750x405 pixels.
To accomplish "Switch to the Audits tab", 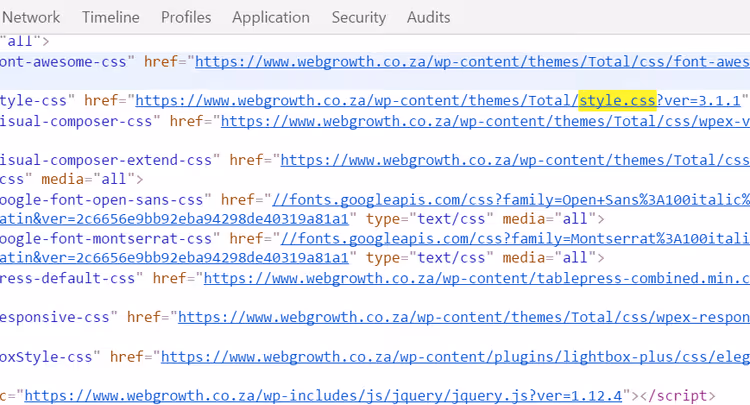I will (428, 17).
